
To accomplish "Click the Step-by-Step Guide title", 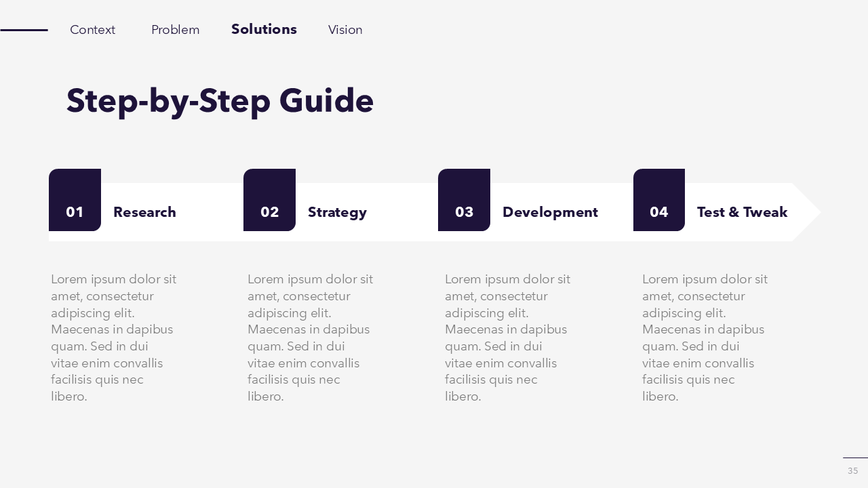I will point(220,101).
